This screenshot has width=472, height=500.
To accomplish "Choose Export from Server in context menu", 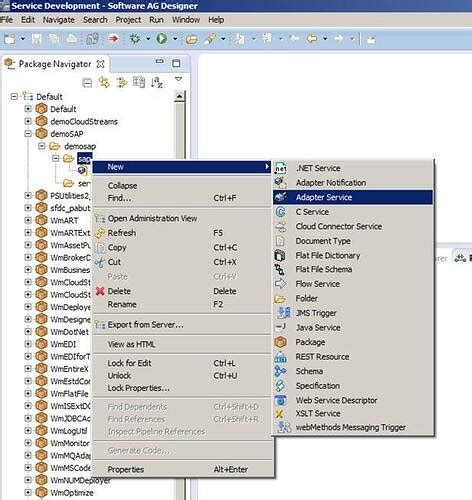I will [x=182, y=324].
